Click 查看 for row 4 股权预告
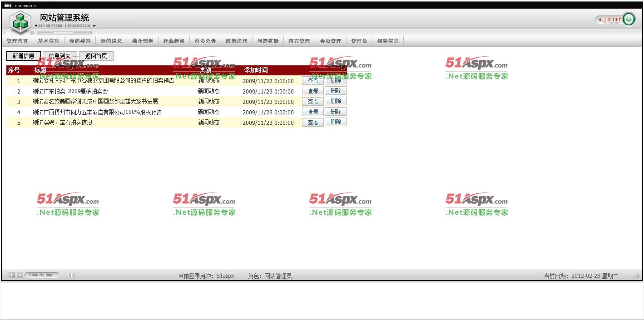Viewport: 644px width, 320px height. pos(313,112)
